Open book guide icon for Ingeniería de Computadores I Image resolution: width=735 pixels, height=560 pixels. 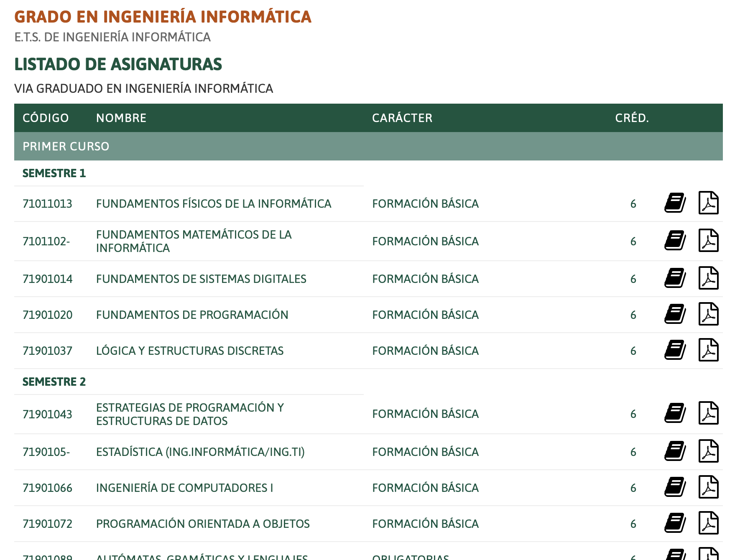(675, 487)
